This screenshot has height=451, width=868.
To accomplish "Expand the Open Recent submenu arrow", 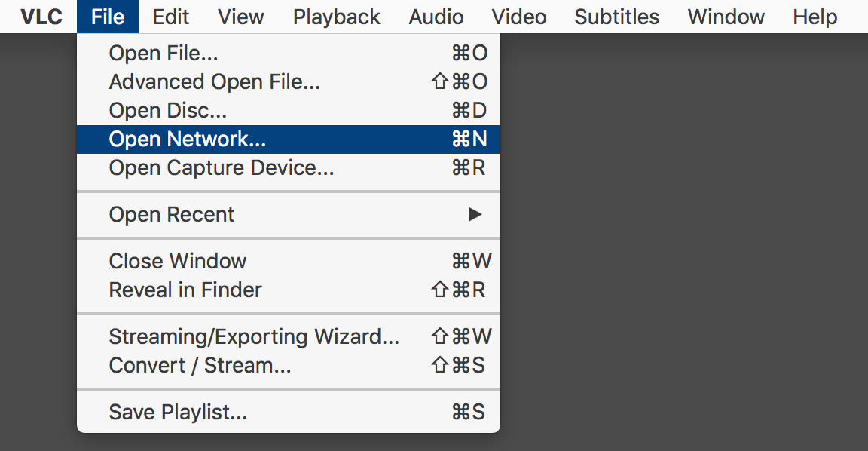I will [475, 214].
